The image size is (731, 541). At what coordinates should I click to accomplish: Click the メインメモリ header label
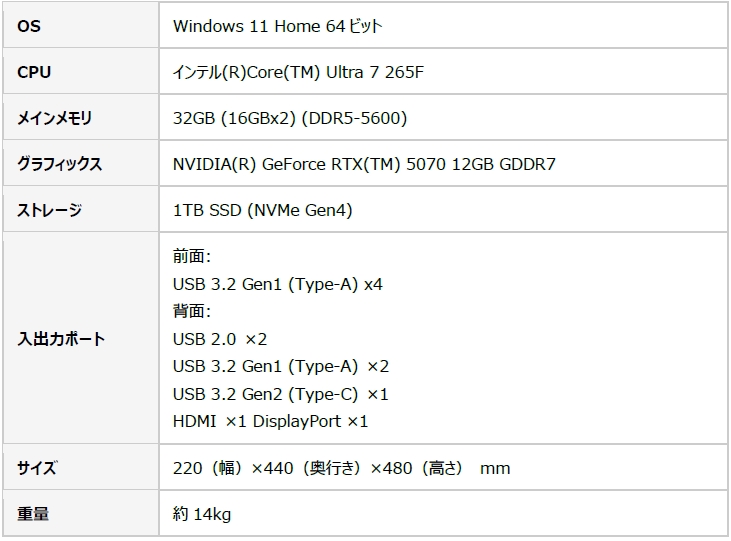click(55, 118)
